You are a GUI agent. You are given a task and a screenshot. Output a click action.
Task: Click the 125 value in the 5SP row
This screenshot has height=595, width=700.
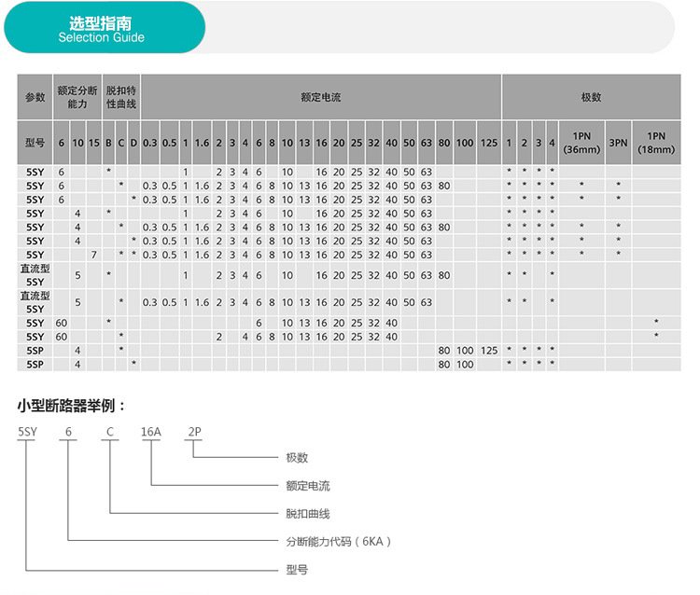489,351
